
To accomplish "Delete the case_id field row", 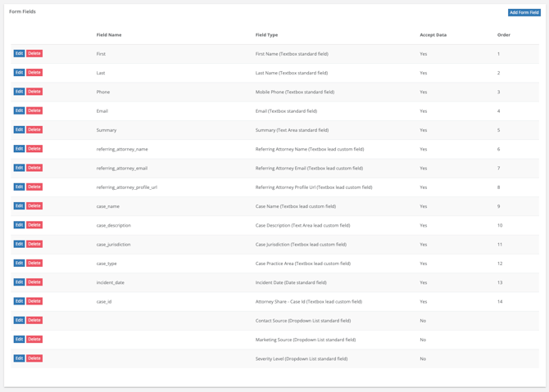I will pyautogui.click(x=34, y=301).
